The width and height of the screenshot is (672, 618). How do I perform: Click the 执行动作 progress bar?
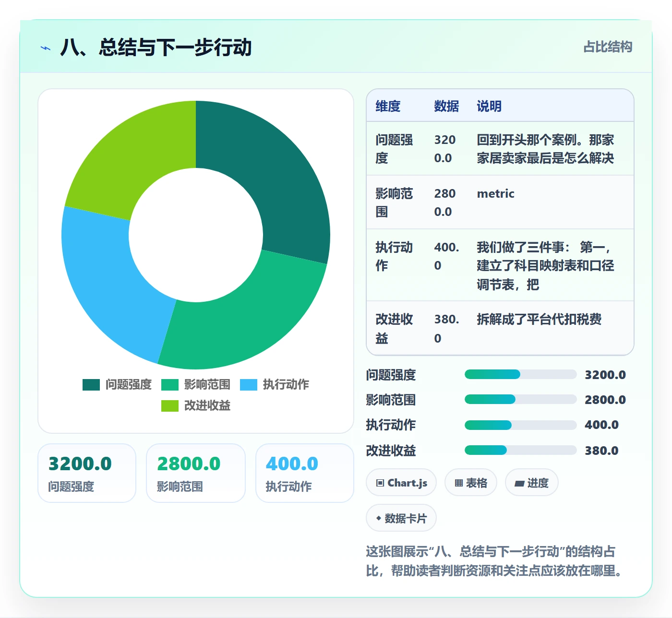point(520,425)
